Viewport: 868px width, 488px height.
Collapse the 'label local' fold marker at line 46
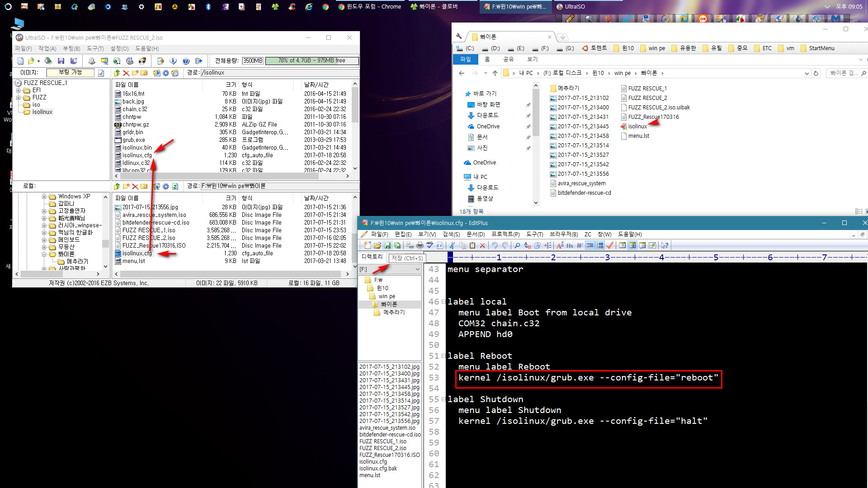[443, 301]
